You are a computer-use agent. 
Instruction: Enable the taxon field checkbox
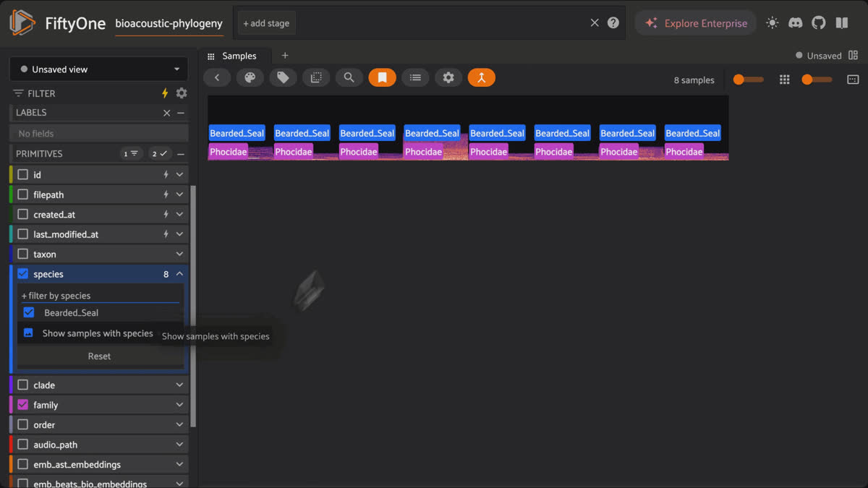click(22, 254)
